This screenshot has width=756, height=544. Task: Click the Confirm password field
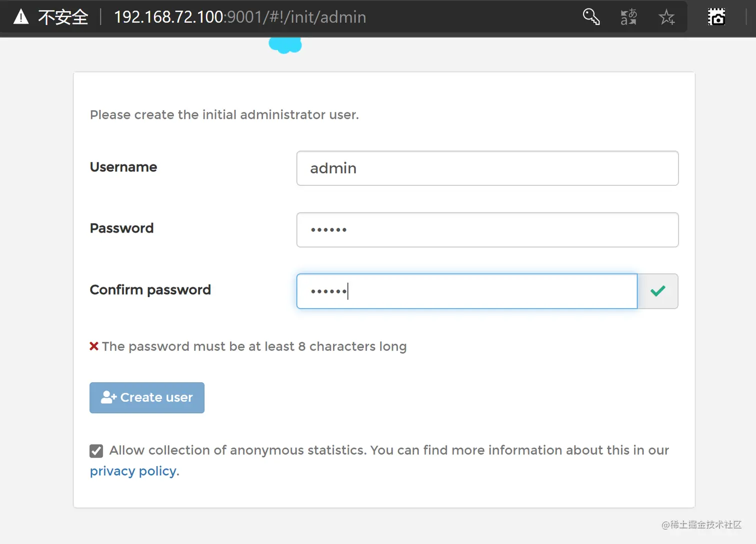pos(467,291)
